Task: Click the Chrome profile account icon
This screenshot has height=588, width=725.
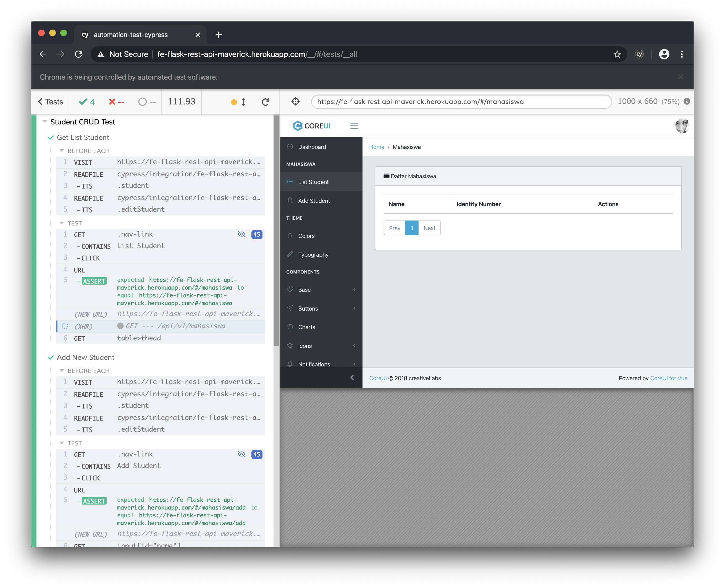Action: click(664, 54)
